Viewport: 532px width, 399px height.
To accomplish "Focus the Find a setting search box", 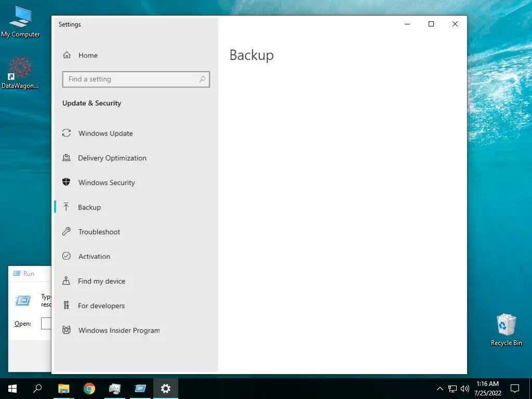I will (136, 79).
